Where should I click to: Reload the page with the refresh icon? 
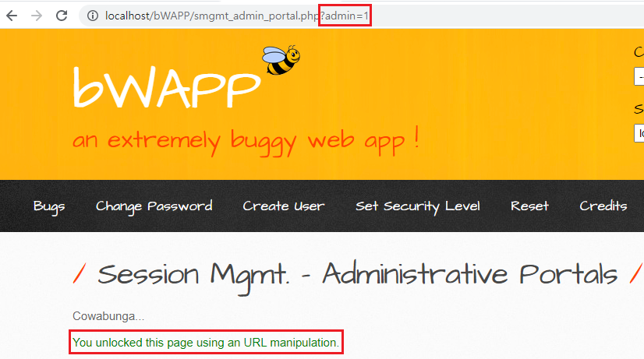pyautogui.click(x=62, y=16)
